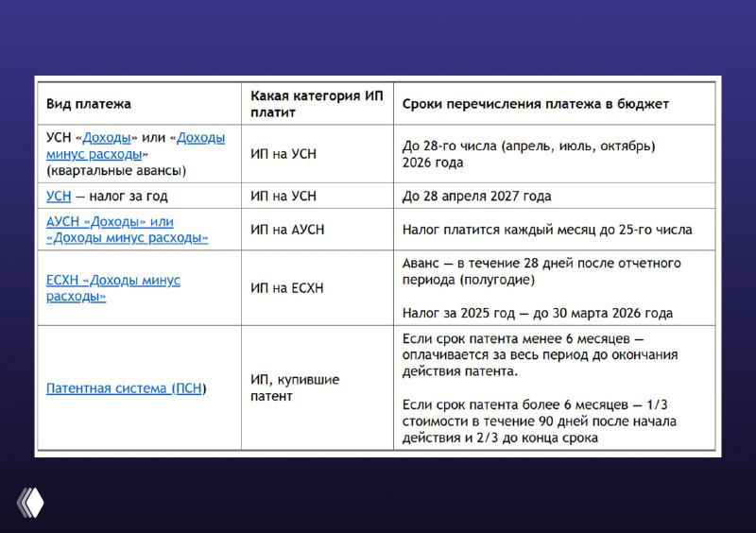Click the «Сроки перечисления платежа в бюджет» header

click(536, 104)
